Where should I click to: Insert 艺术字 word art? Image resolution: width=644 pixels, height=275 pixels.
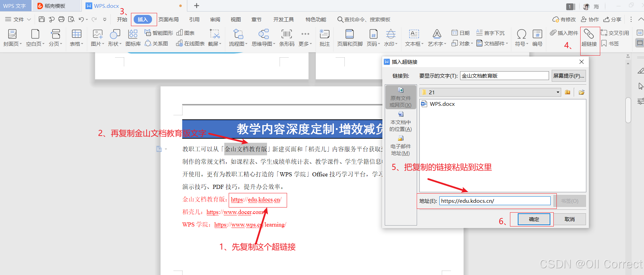(437, 38)
